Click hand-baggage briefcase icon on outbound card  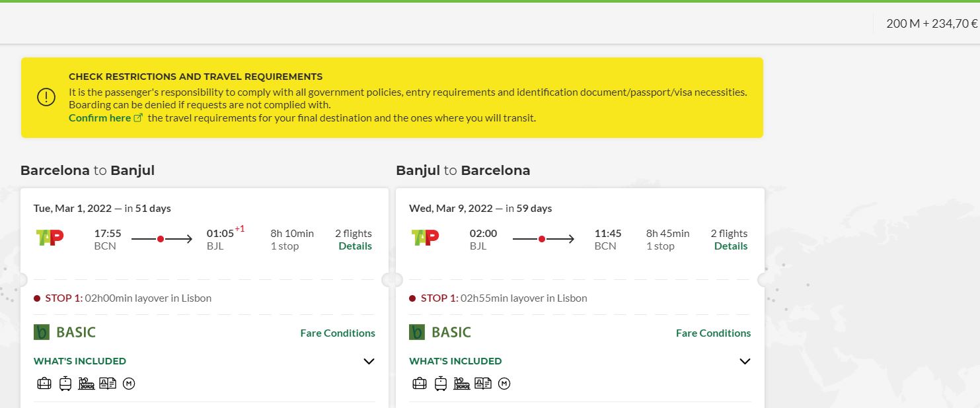44,383
